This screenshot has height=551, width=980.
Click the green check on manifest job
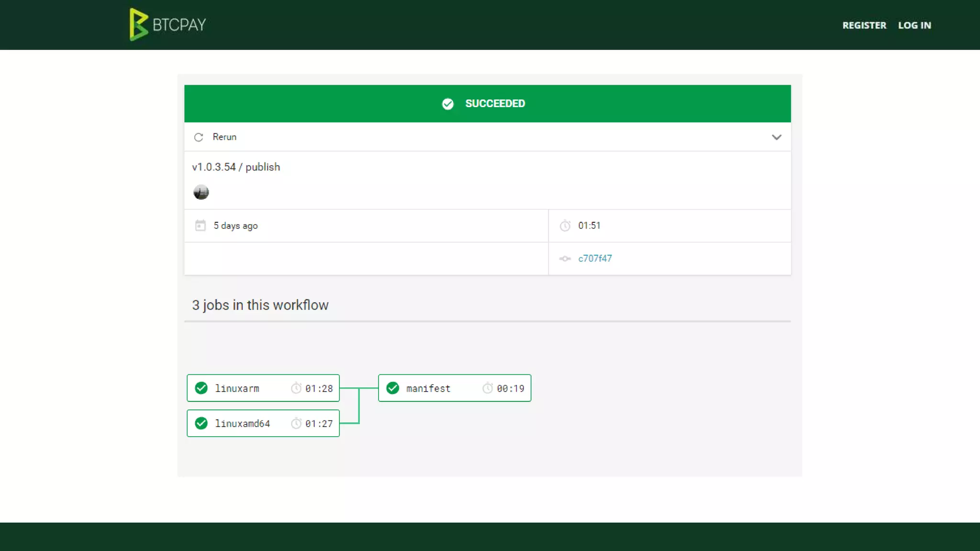[393, 388]
